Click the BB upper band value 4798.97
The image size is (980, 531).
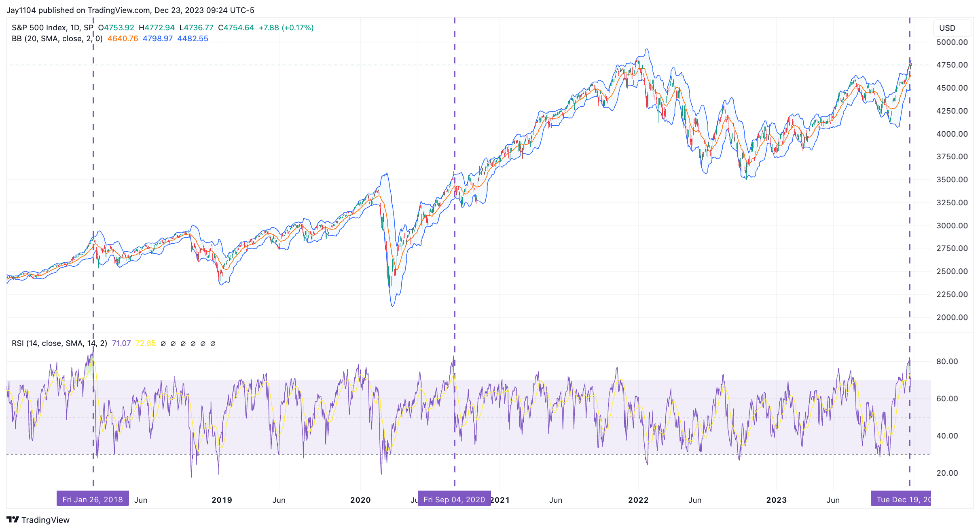point(157,38)
